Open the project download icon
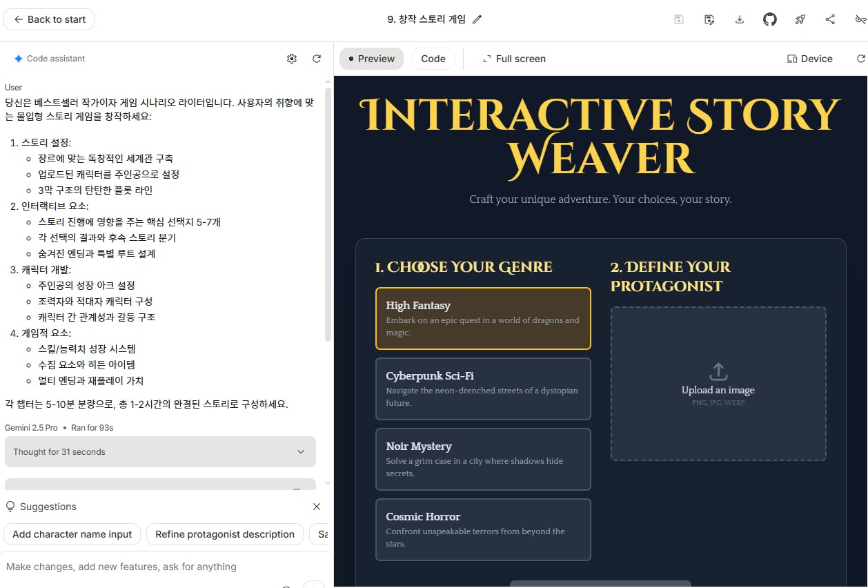Viewport: 868px width, 588px height. point(739,19)
